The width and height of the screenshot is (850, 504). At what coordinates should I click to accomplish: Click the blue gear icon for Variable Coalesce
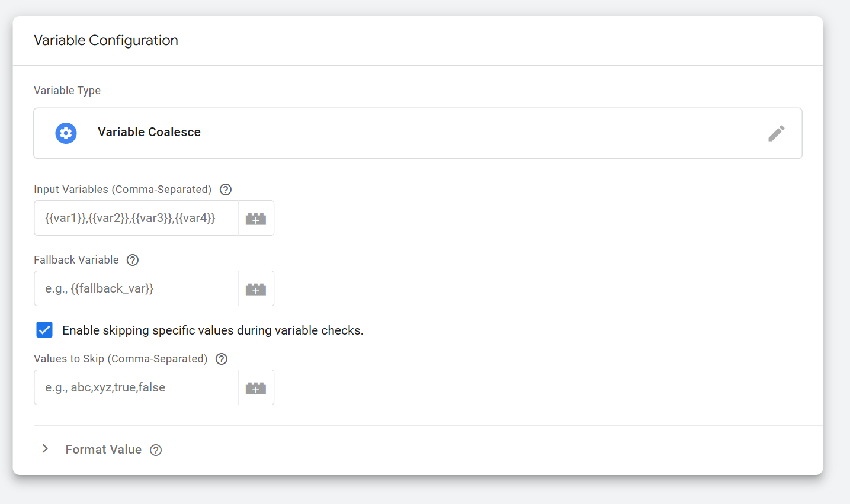[66, 133]
